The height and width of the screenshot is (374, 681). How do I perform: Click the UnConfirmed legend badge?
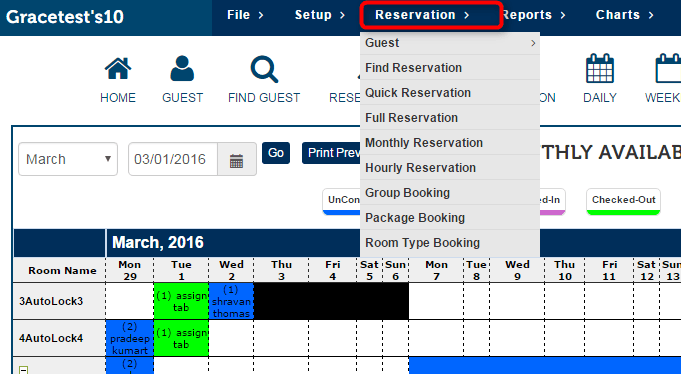(341, 202)
